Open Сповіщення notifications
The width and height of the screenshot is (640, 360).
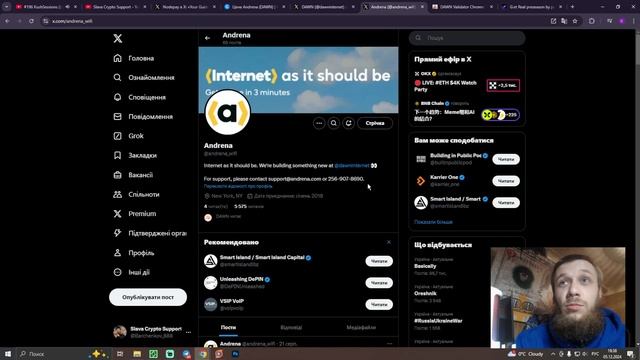(140, 97)
